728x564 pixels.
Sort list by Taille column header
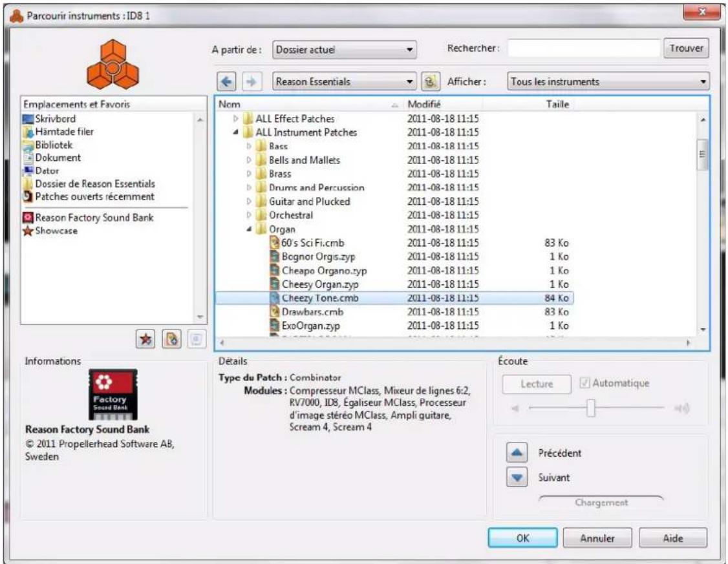coord(557,104)
